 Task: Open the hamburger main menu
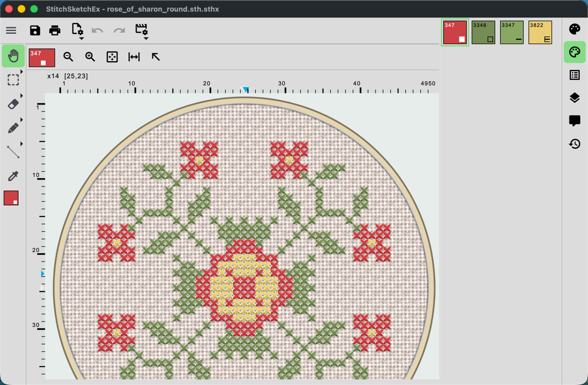point(11,31)
